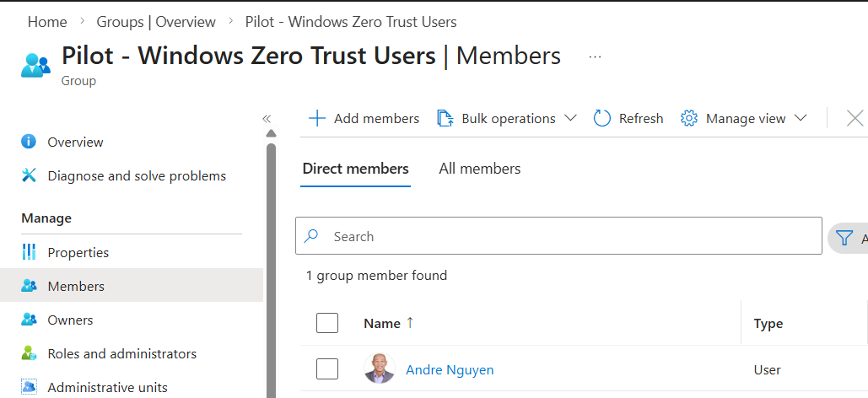Screen dimensions: 868x398
Task: Check the select-all checkbox in header
Action: coord(327,323)
